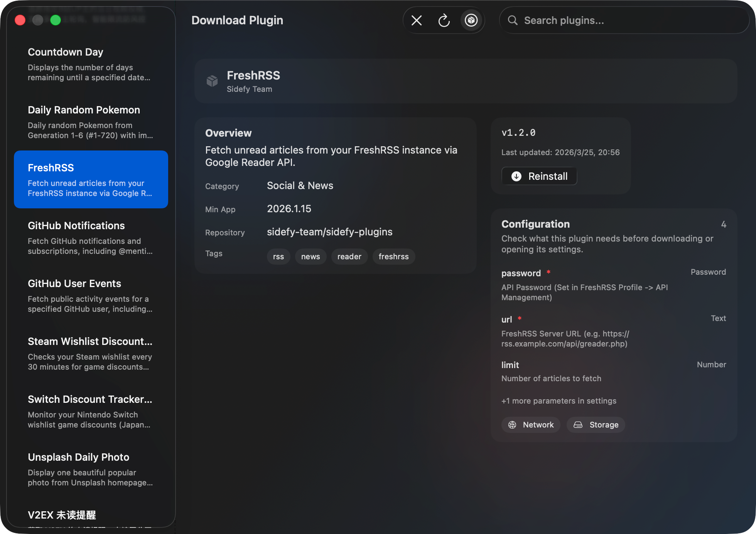The image size is (756, 534).
Task: Click the refresh plugins icon
Action: tap(444, 20)
